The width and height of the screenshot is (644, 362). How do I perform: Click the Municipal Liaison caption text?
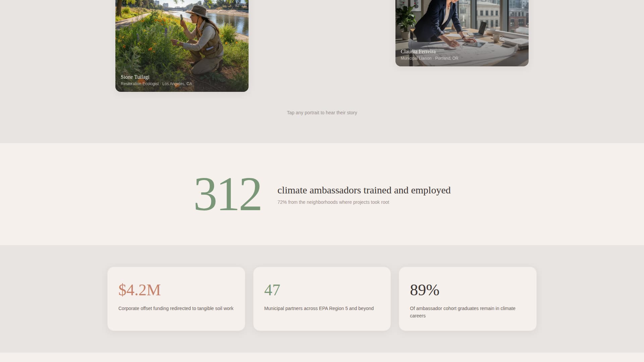pyautogui.click(x=416, y=58)
